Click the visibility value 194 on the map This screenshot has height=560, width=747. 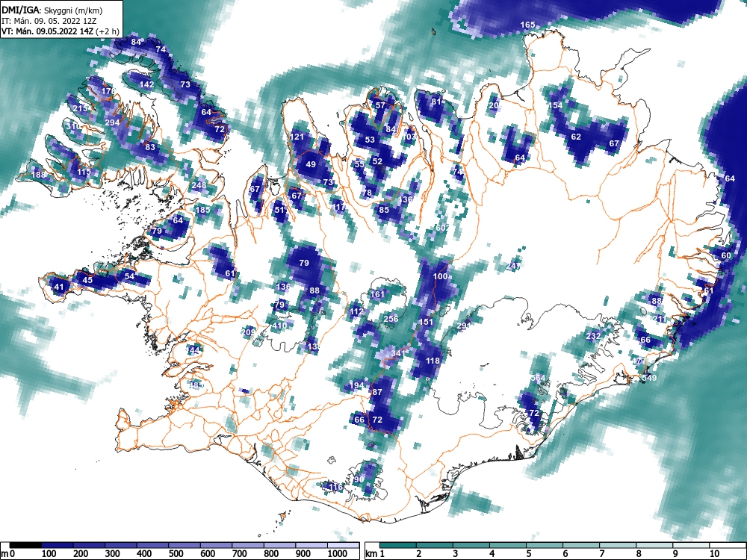point(356,385)
